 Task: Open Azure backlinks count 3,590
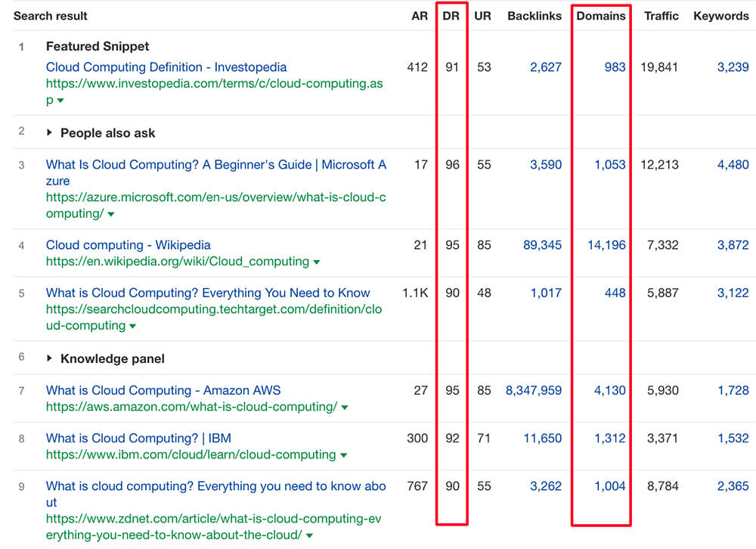[546, 165]
